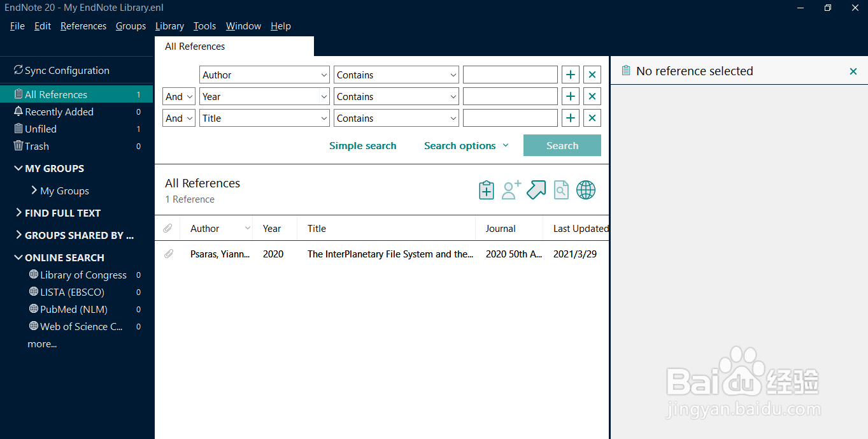Open the Help menu

[x=281, y=26]
